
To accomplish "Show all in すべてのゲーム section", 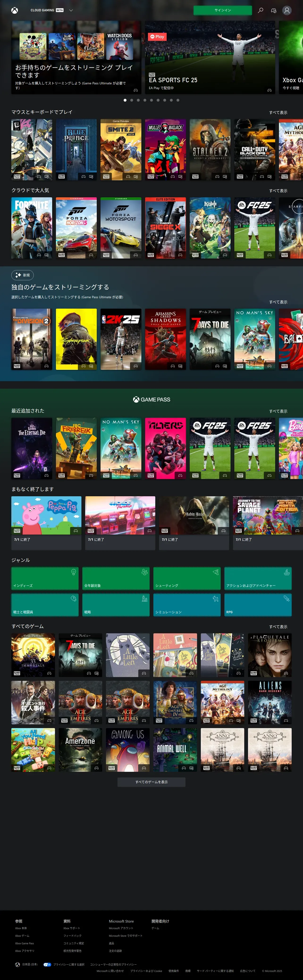I will 278,626.
